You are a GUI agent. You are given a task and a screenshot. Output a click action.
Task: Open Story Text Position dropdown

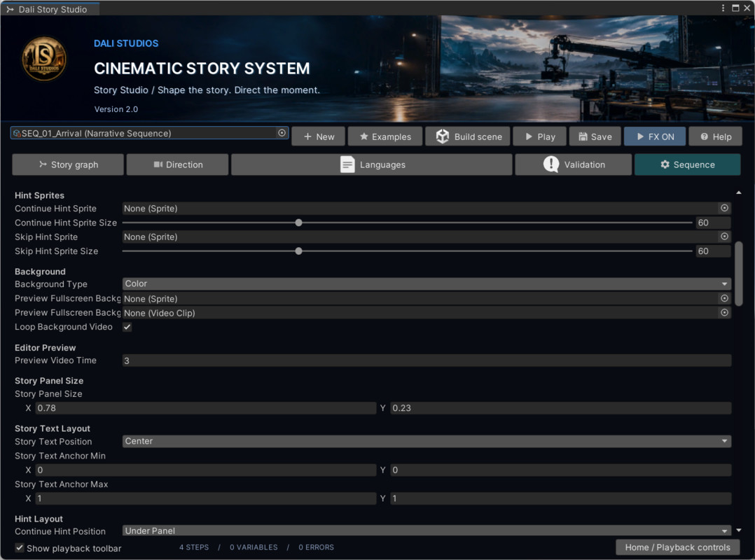click(427, 441)
